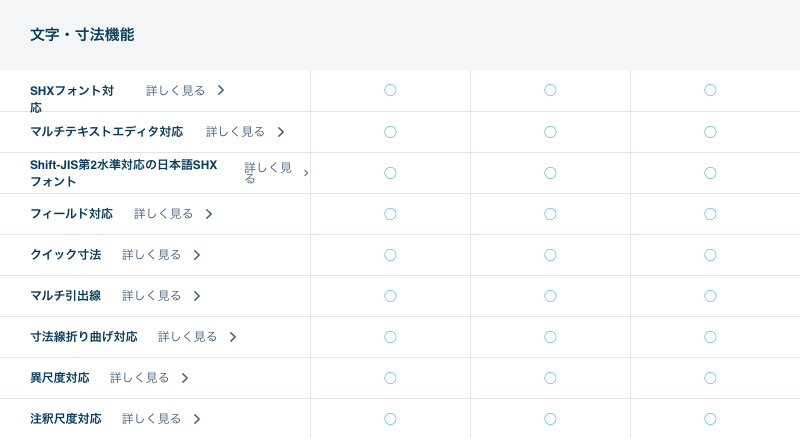Image resolution: width=800 pixels, height=438 pixels.
Task: Open 詳しく見る link for 異尺度対応
Action: pos(140,378)
